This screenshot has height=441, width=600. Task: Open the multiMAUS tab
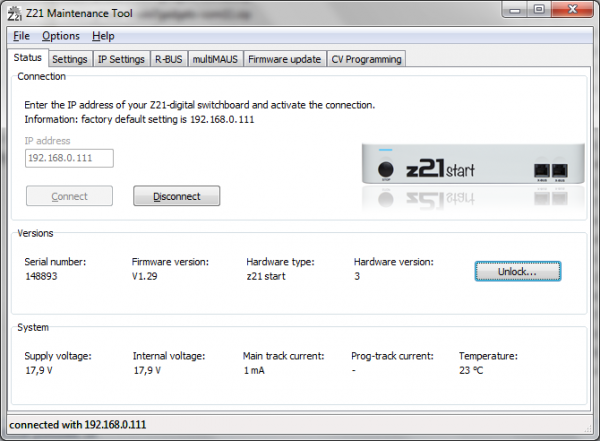[215, 59]
